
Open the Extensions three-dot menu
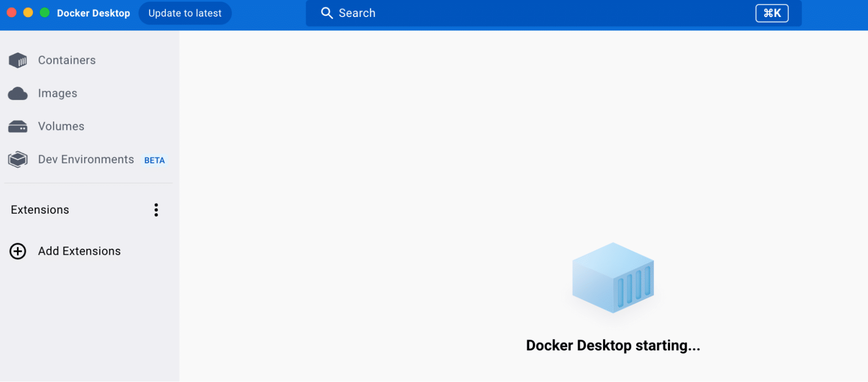pos(156,210)
